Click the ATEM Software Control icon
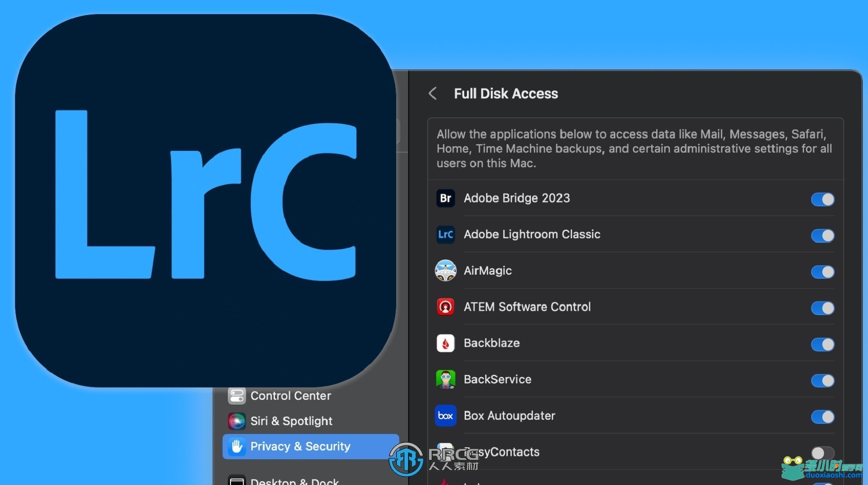This screenshot has height=485, width=868. [x=445, y=307]
